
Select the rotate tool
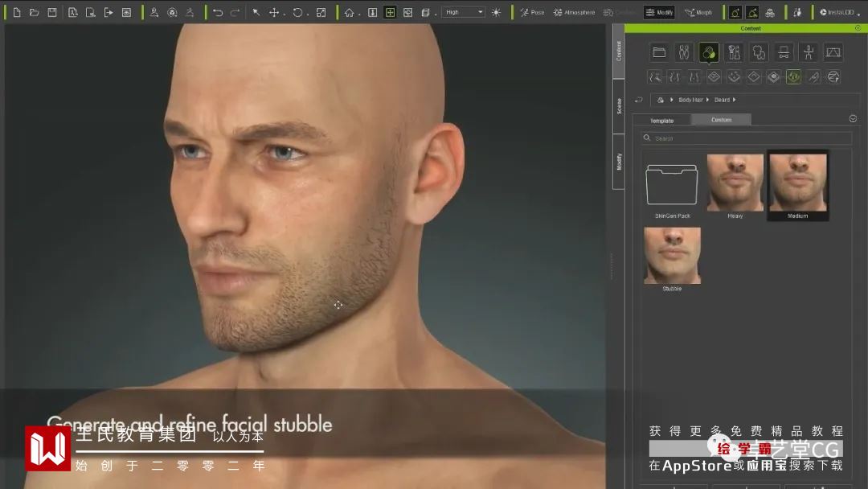click(x=298, y=12)
